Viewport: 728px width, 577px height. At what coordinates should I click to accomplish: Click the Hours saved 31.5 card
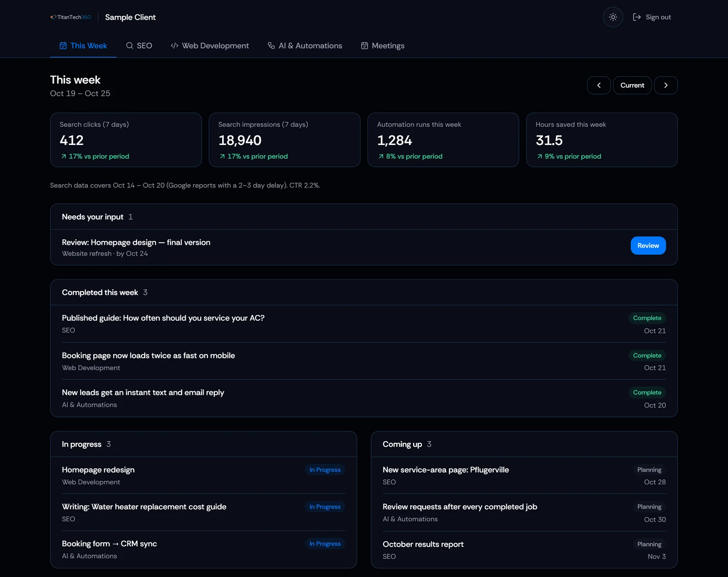coord(602,140)
